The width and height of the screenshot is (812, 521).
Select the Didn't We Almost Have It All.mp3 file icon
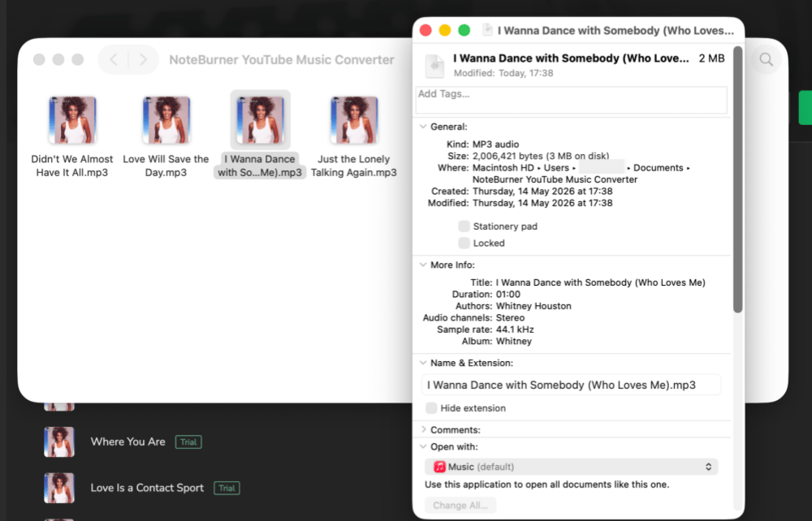coord(72,119)
